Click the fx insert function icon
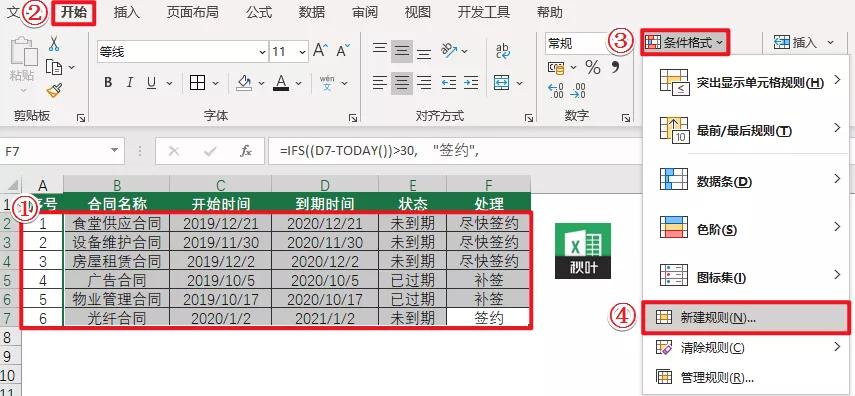 pos(246,151)
